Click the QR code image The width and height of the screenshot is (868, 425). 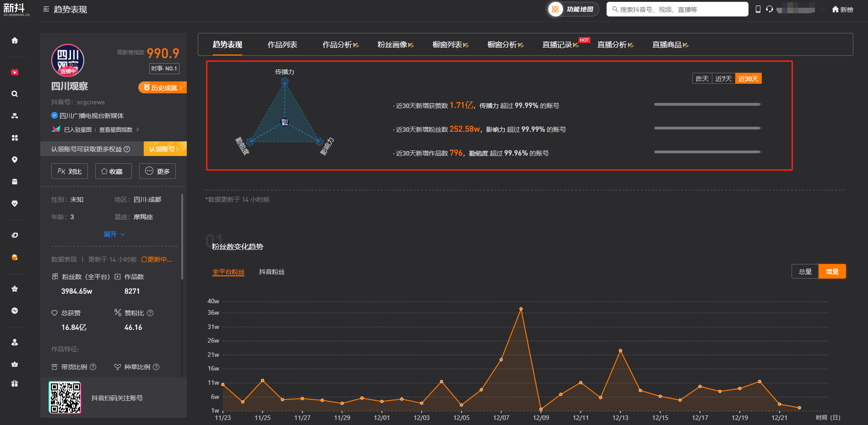click(65, 398)
